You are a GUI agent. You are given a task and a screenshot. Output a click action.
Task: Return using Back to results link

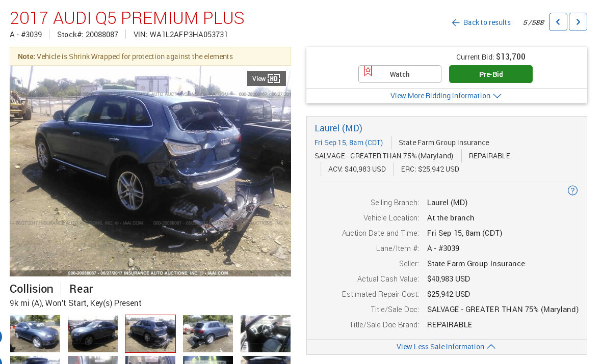coord(487,22)
